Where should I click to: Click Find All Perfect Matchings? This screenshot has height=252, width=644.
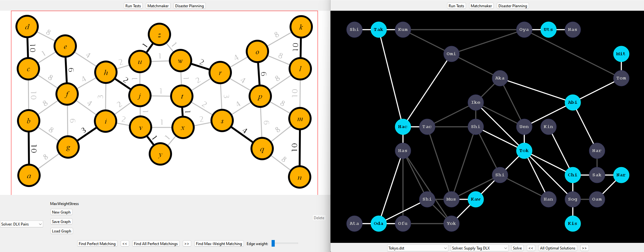tap(156, 244)
